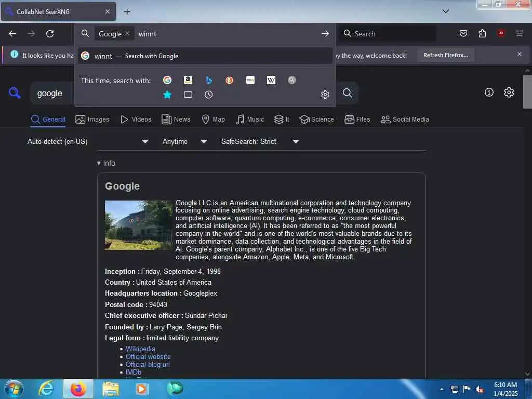Viewport: 532px width, 399px height.
Task: Submit search with SearXNG magnifier button
Action: point(348,93)
